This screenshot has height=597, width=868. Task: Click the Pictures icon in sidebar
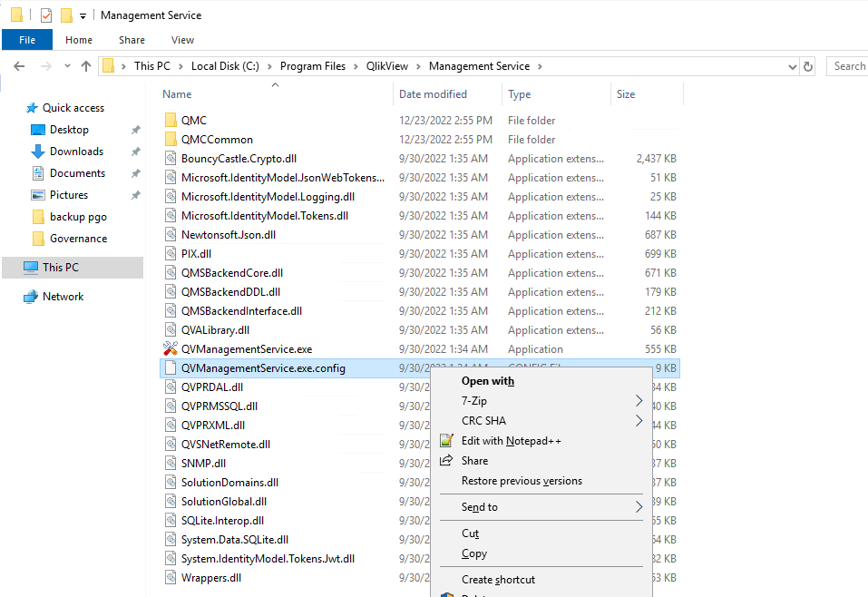coord(38,195)
